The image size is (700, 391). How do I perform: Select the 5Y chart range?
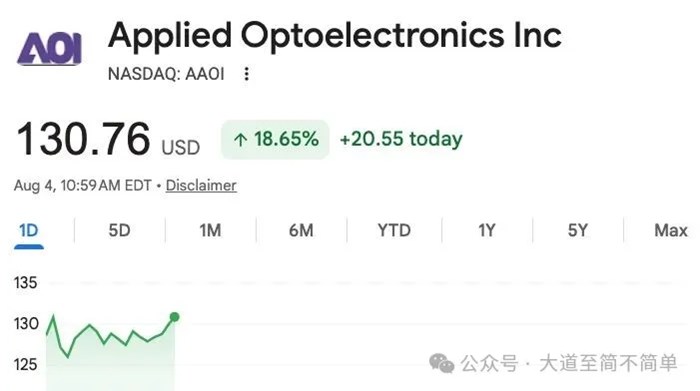(578, 231)
